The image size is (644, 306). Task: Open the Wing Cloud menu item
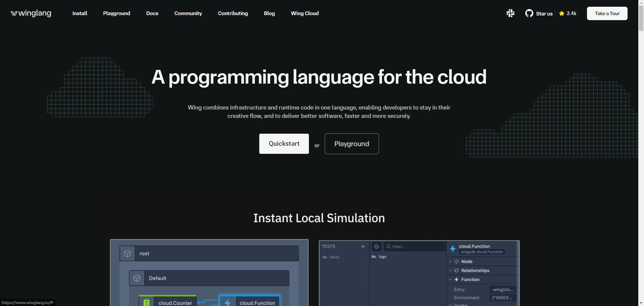(x=305, y=13)
